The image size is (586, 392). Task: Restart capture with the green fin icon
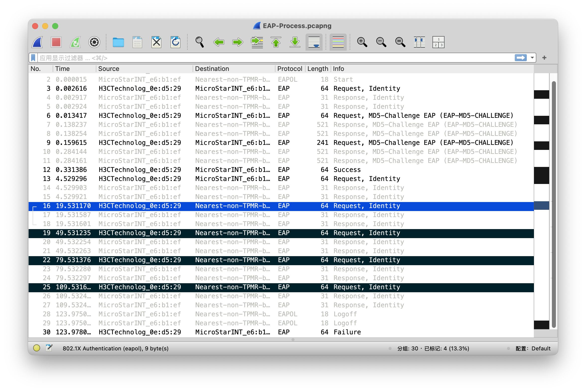click(75, 42)
